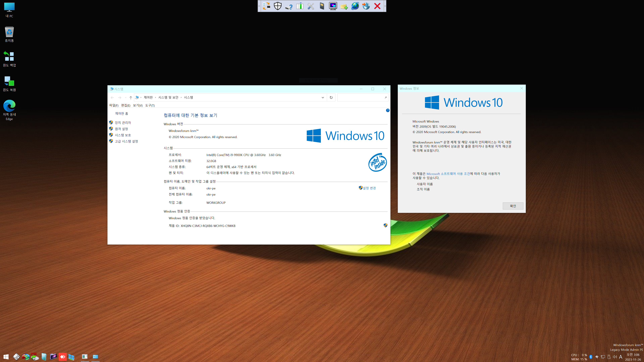Open the volume speaker tray icon
Image resolution: width=644 pixels, height=362 pixels.
615,357
